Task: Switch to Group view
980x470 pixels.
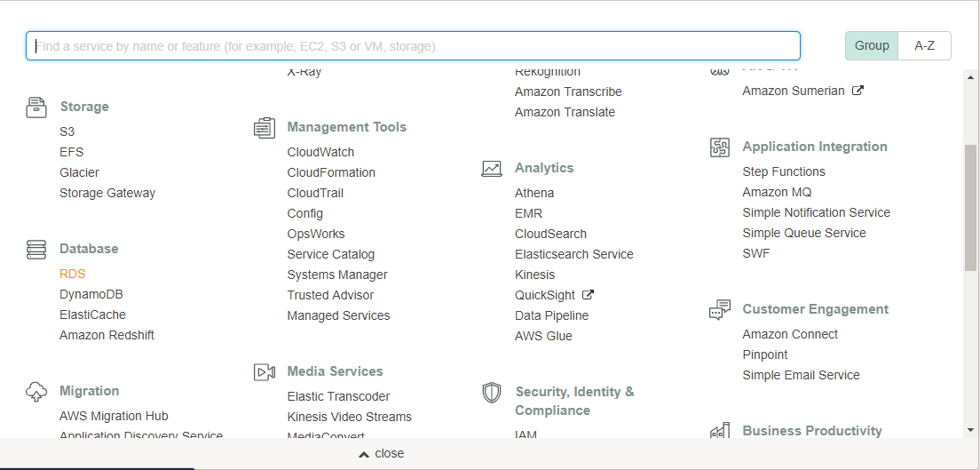Action: pos(871,45)
